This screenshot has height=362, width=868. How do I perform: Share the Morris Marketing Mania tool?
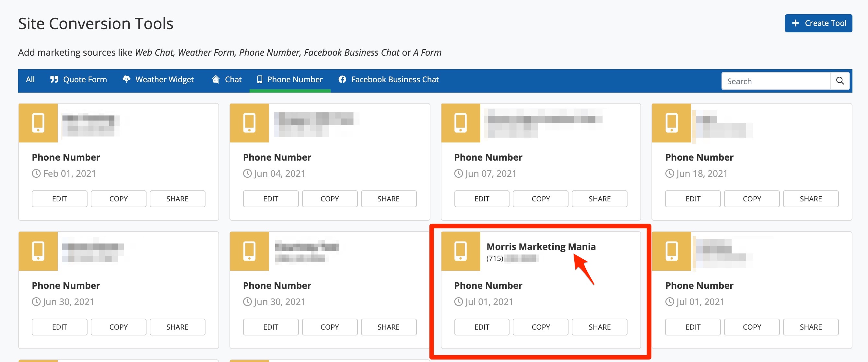[599, 327]
